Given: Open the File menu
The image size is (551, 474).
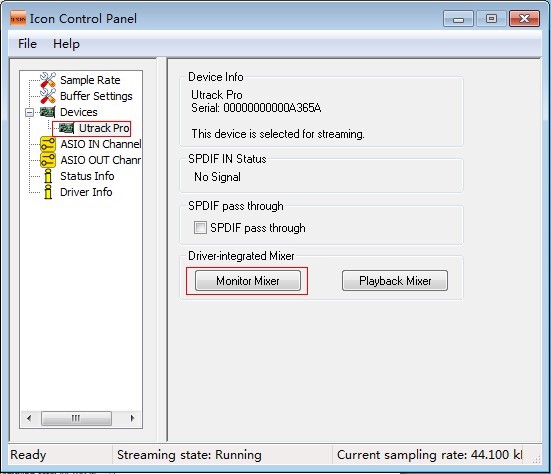Looking at the screenshot, I should click(x=27, y=44).
